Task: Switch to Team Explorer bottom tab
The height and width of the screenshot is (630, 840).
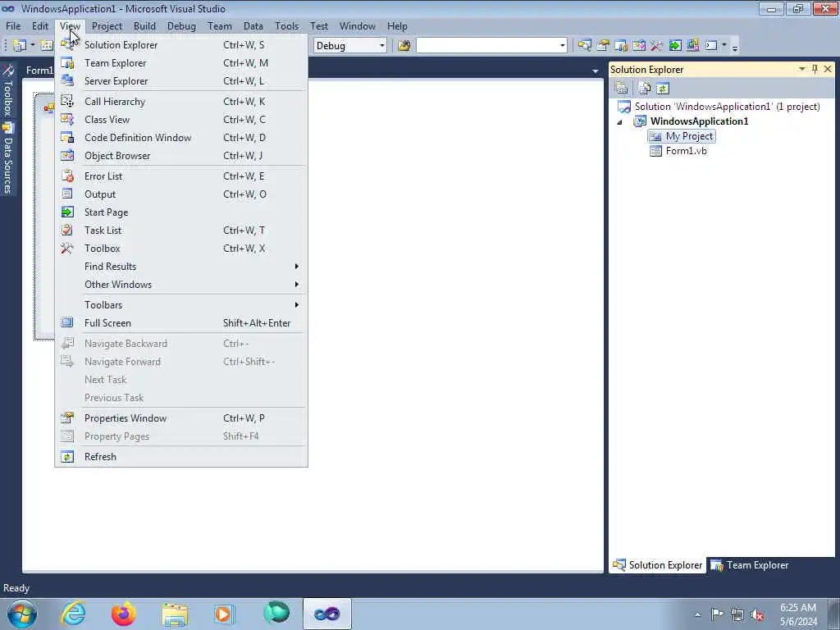Action: (x=750, y=565)
